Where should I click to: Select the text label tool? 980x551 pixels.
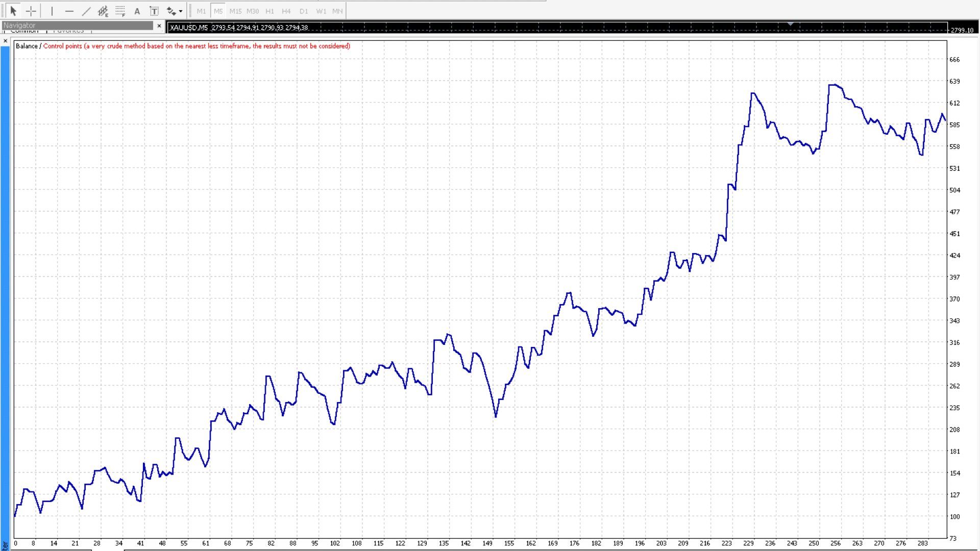[154, 11]
